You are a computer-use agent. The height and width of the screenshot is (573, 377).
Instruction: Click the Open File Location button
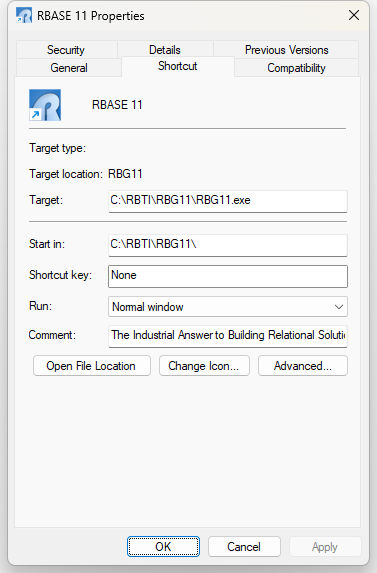point(92,366)
